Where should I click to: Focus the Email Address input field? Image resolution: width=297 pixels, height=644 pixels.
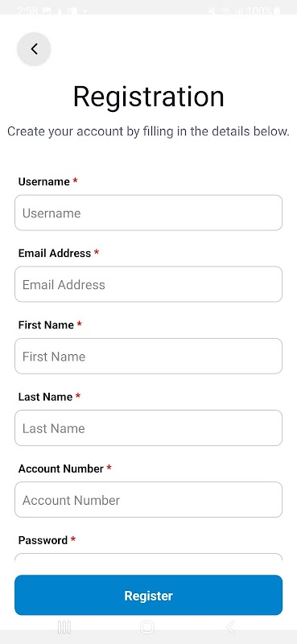tap(148, 284)
